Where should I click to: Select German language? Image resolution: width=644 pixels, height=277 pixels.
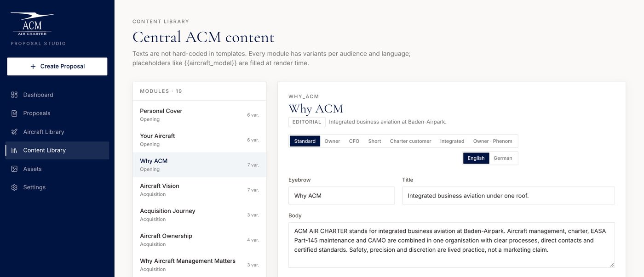pos(503,158)
